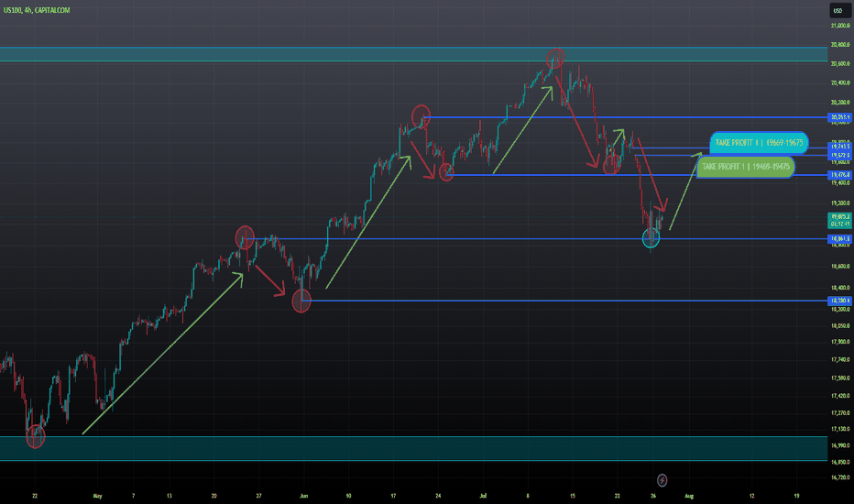
Task: Click the 10 date label on the time axis
Action: pyautogui.click(x=348, y=496)
